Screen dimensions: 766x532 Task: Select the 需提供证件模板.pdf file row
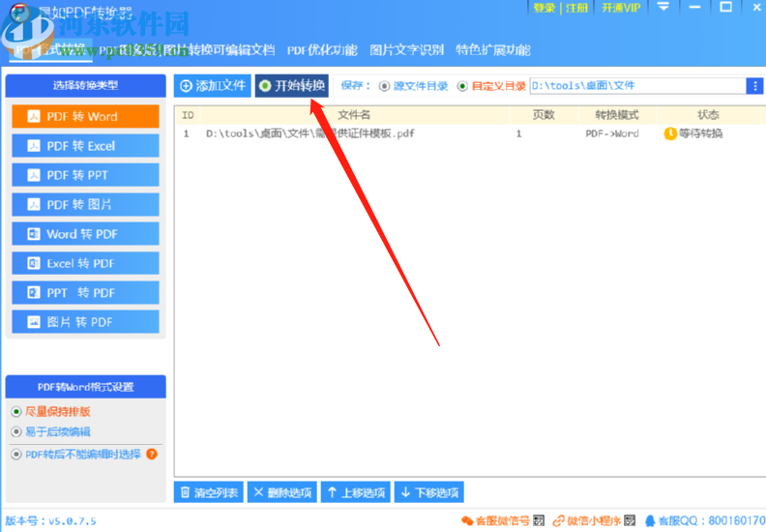tap(469, 133)
